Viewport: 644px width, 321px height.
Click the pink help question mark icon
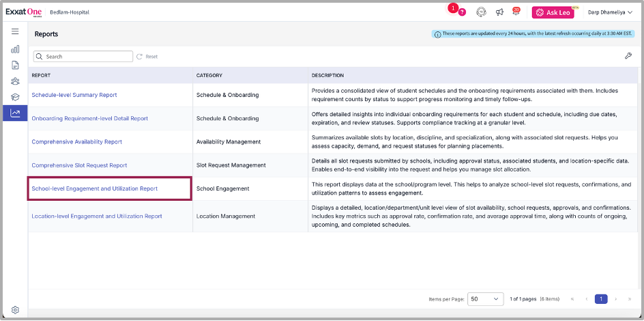(x=462, y=12)
